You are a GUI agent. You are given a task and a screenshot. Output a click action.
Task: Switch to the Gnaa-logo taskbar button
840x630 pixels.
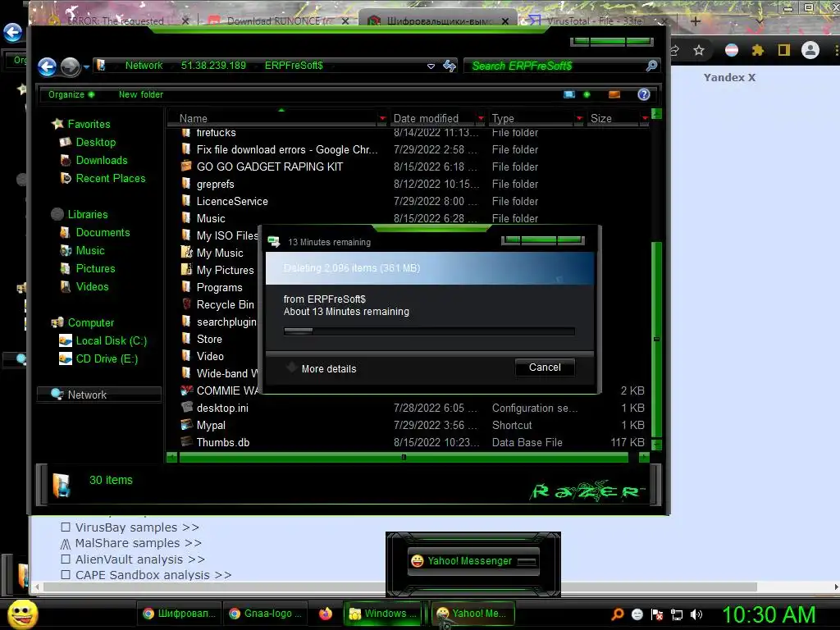265,614
